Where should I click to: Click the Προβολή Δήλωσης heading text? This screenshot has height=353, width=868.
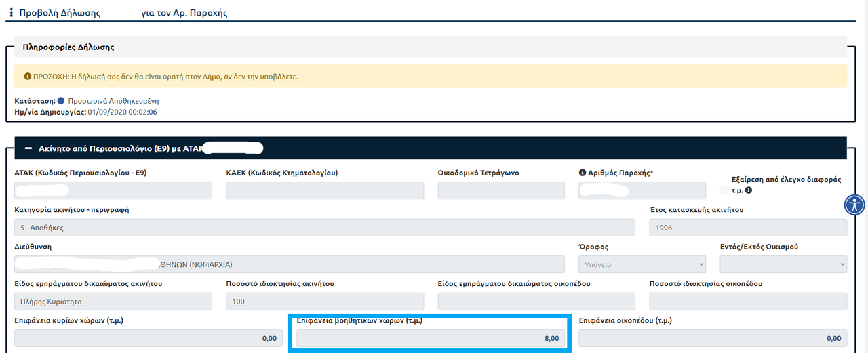pyautogui.click(x=60, y=13)
